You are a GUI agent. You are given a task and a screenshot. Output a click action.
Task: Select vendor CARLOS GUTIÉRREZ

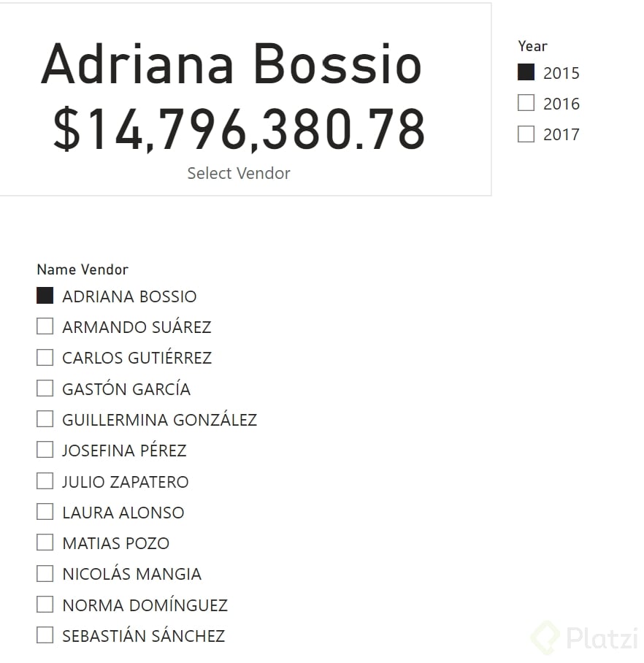(45, 357)
